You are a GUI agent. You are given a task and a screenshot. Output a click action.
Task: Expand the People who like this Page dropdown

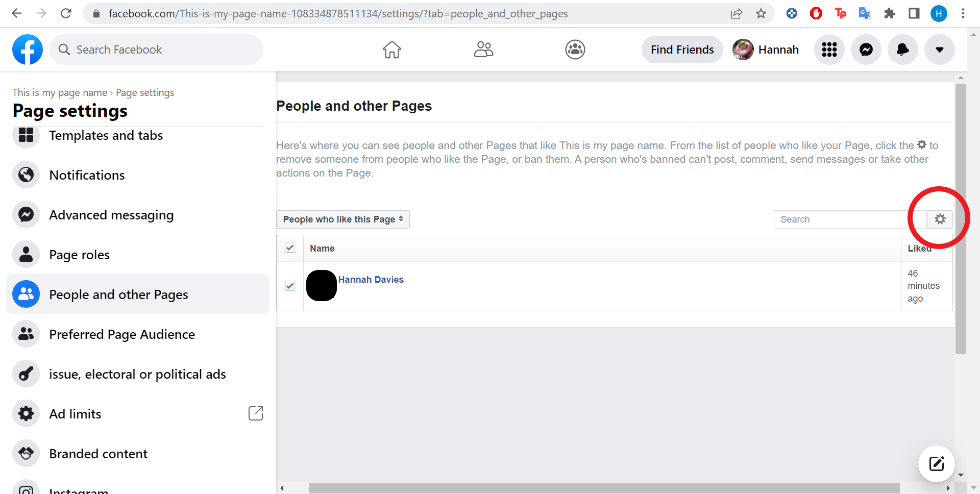(x=343, y=219)
